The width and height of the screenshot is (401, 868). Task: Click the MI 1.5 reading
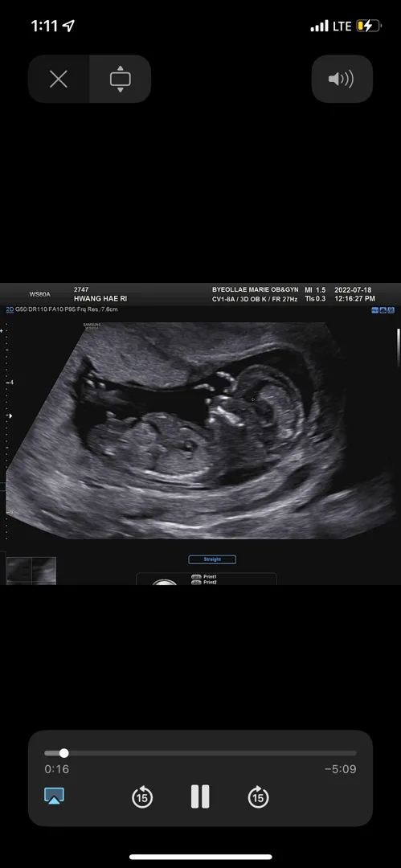315,289
